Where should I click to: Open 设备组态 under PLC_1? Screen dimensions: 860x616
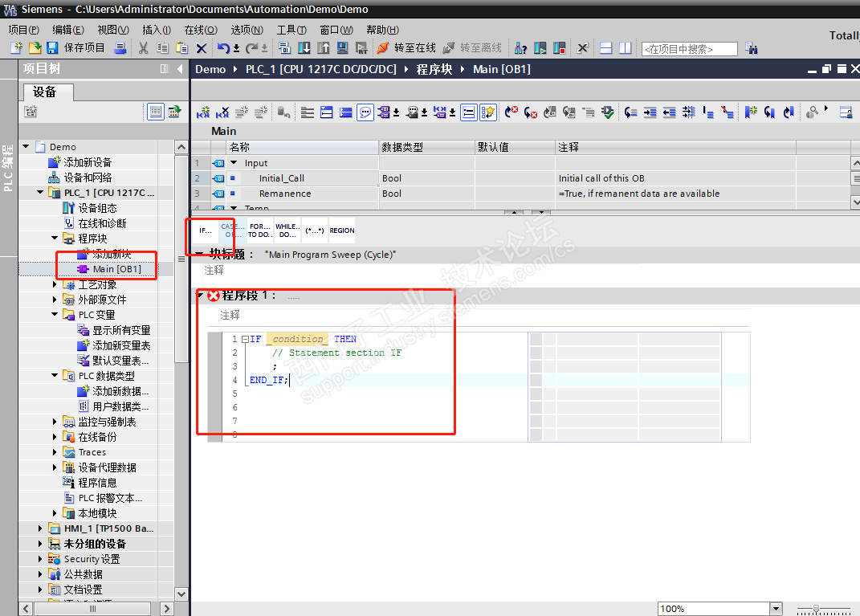pyautogui.click(x=90, y=208)
